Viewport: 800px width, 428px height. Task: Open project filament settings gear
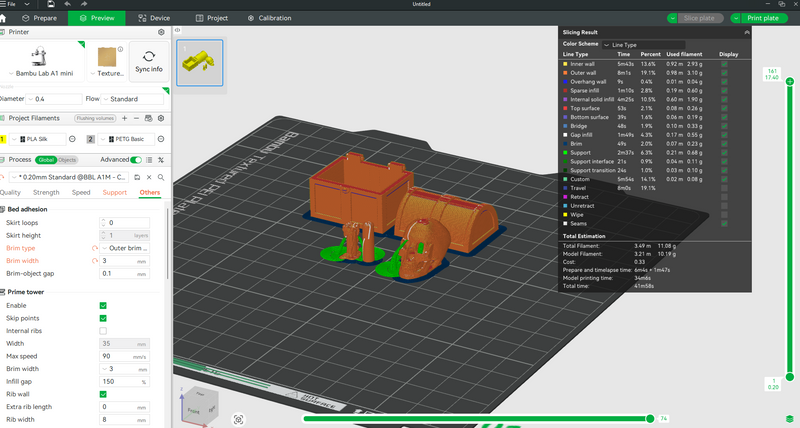161,118
